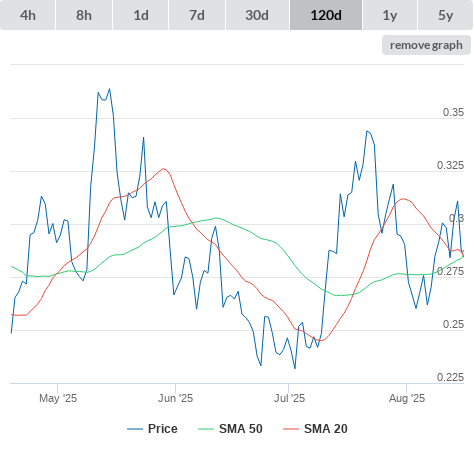Switch to the 7d range
Screen dimensions: 474x455
point(197,15)
